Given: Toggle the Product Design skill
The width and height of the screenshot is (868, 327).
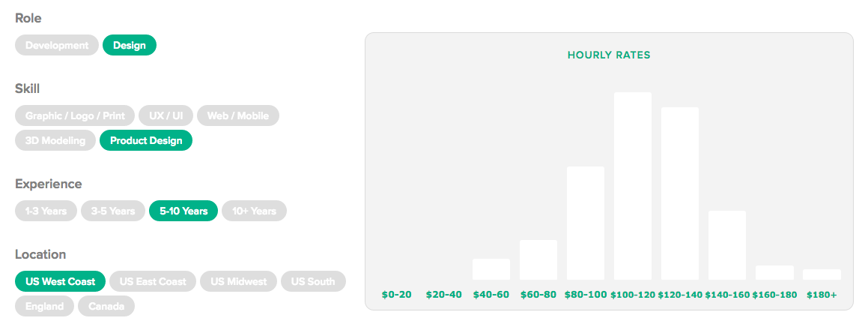Looking at the screenshot, I should tap(146, 140).
